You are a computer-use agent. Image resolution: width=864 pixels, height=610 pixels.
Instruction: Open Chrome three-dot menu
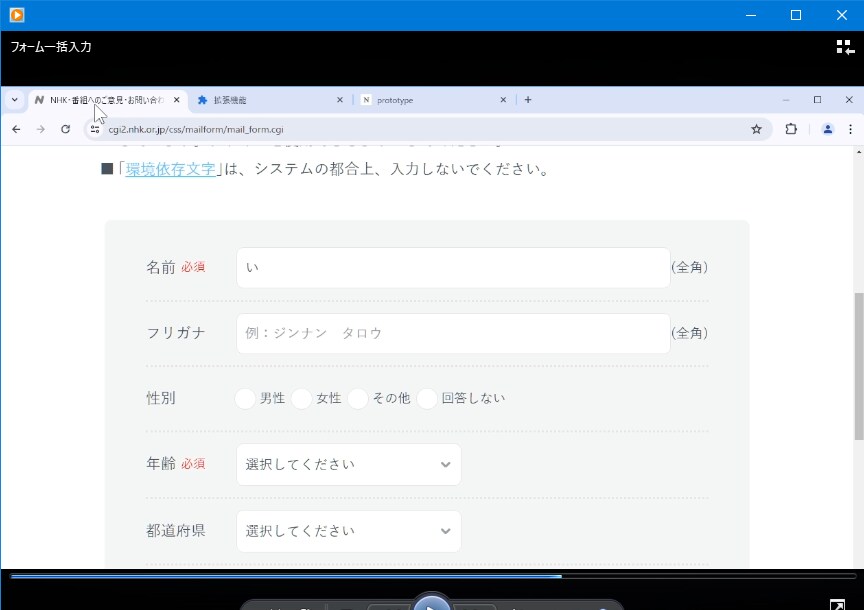850,129
